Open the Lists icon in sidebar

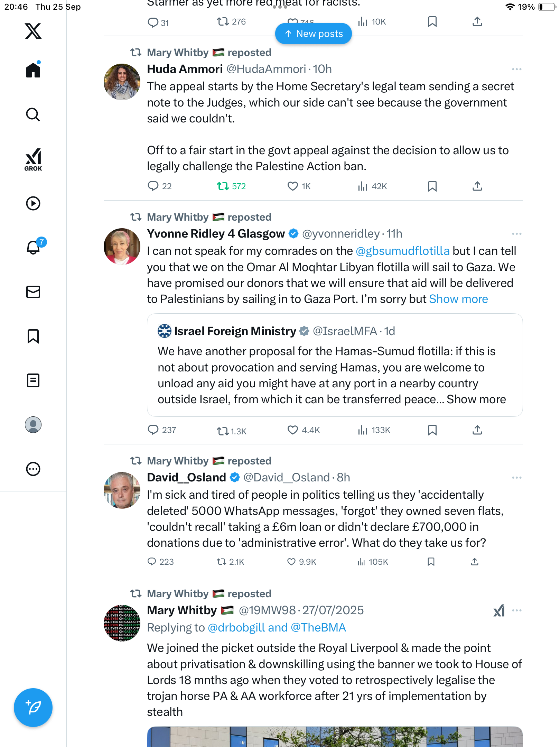(x=33, y=380)
